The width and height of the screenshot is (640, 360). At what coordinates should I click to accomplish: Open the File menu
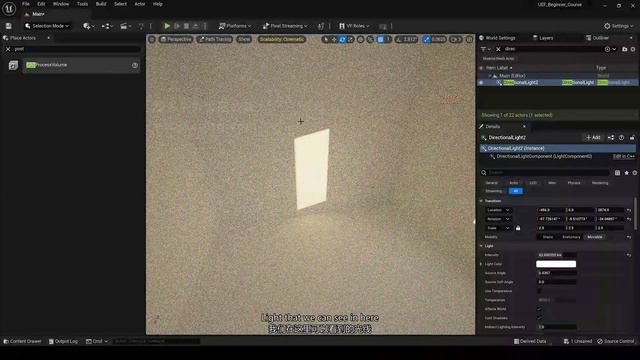point(26,4)
